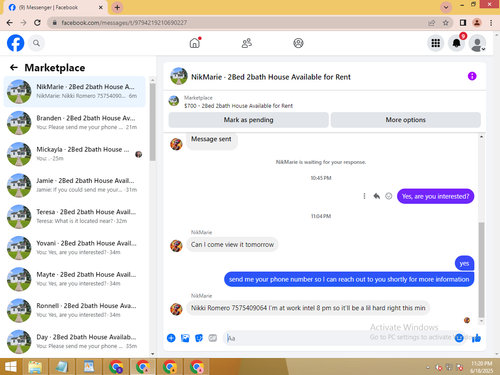Screen dimensions: 500x375
Task: Show hidden tray icons arrow
Action: coord(428,367)
